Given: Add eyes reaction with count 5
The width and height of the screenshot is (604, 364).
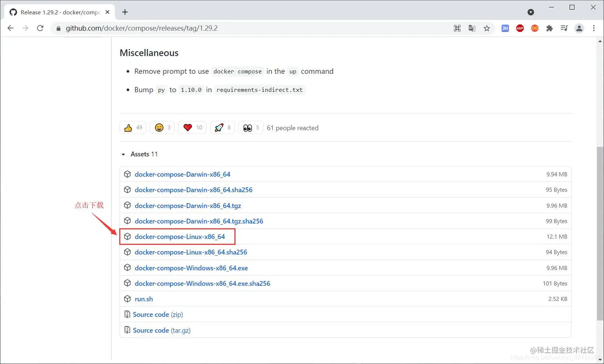Looking at the screenshot, I should point(251,128).
